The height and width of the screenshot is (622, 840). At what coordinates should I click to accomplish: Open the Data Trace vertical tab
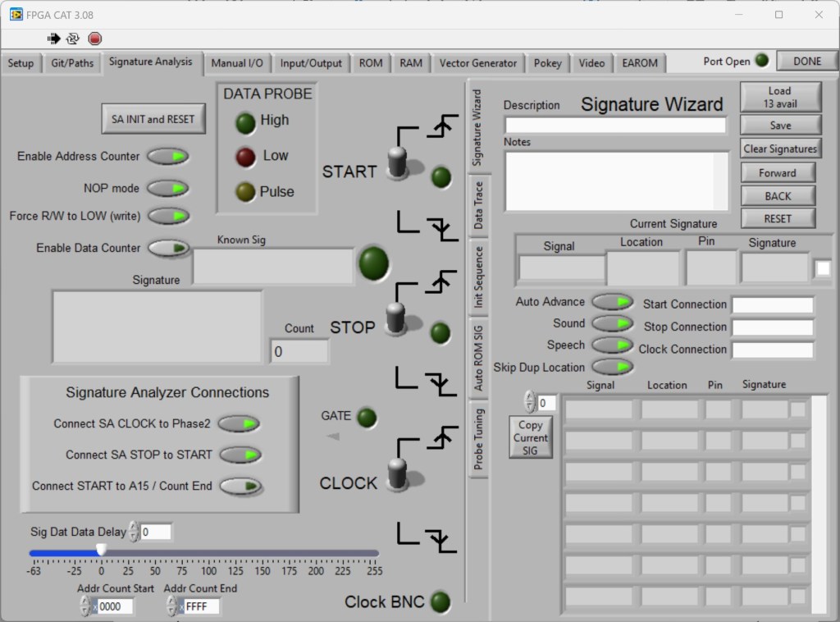479,205
